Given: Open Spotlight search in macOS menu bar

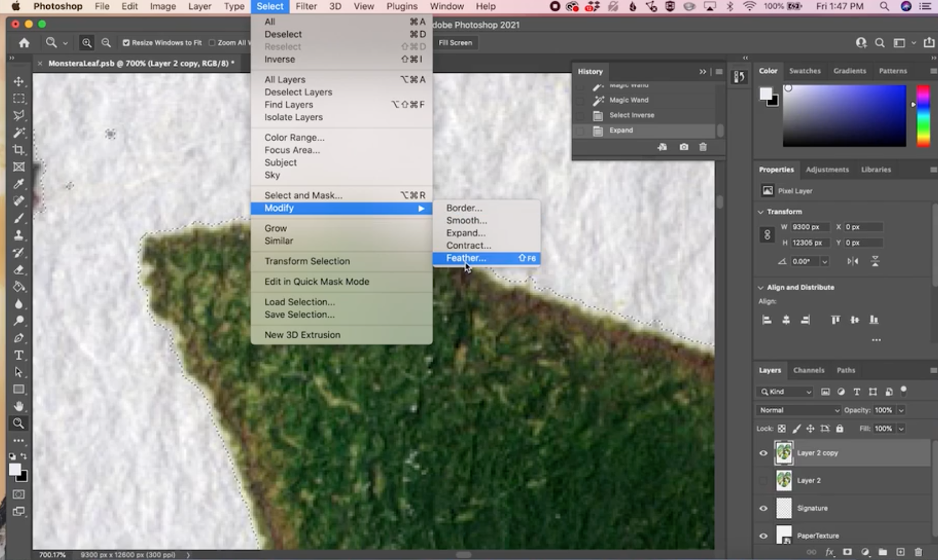Looking at the screenshot, I should click(x=883, y=6).
